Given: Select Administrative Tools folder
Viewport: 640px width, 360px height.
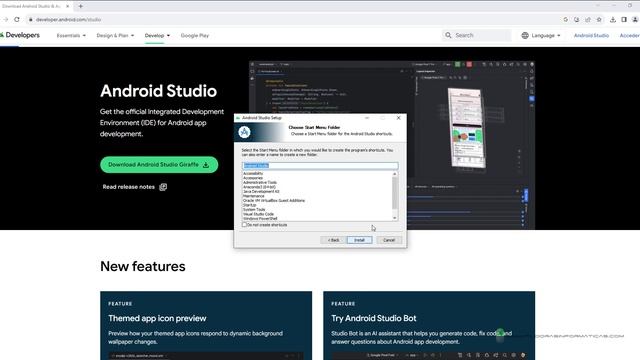Looking at the screenshot, I should click(260, 182).
